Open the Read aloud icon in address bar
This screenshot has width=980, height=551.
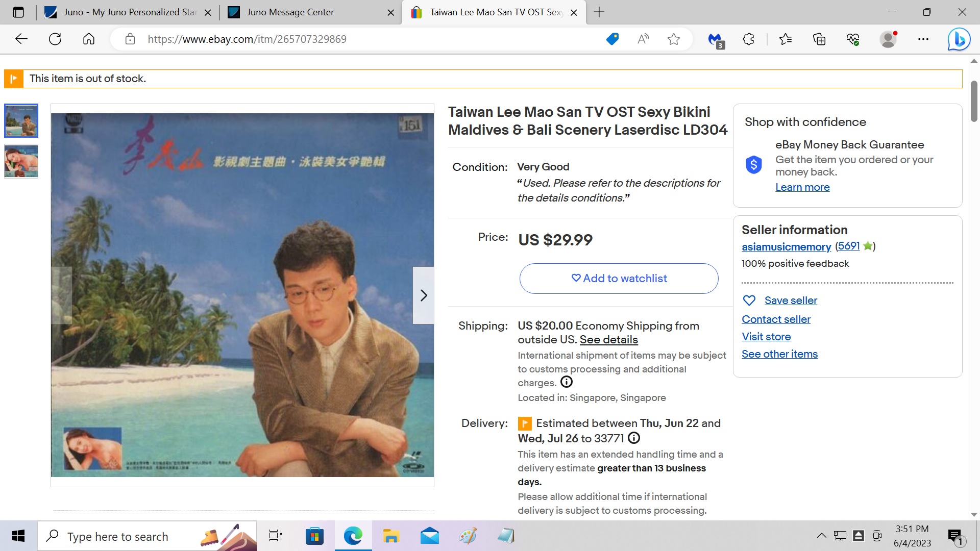click(643, 39)
